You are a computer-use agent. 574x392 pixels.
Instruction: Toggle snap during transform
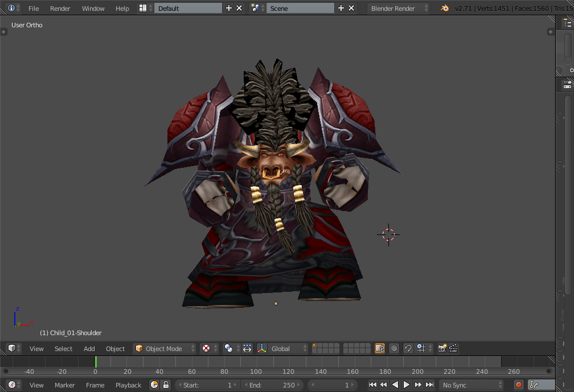click(408, 349)
